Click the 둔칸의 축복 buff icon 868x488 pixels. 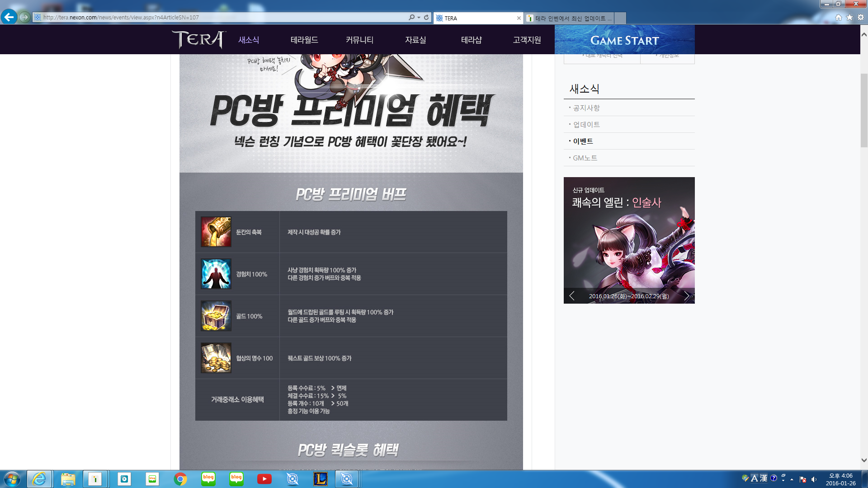pyautogui.click(x=216, y=232)
